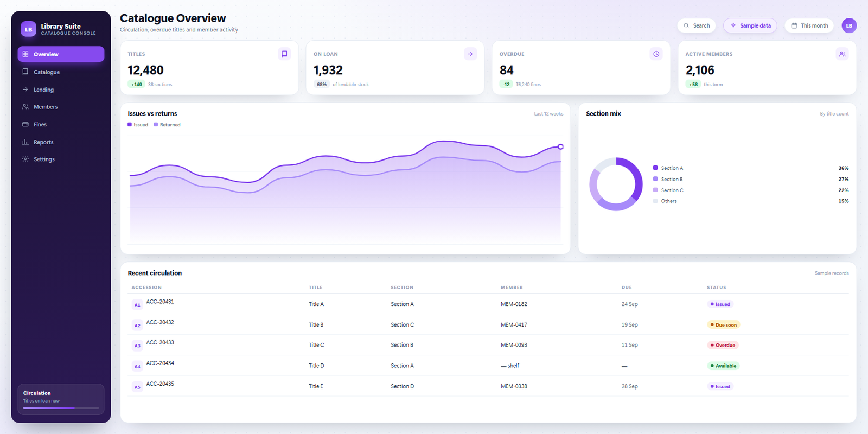
Task: Click the Section A legend swatch
Action: tap(655, 168)
